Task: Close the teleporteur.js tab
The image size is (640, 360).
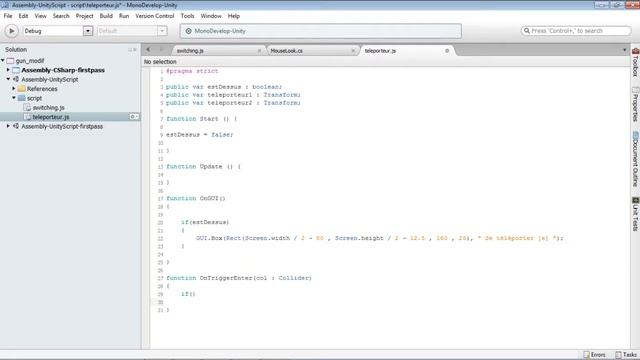Action: pos(447,51)
